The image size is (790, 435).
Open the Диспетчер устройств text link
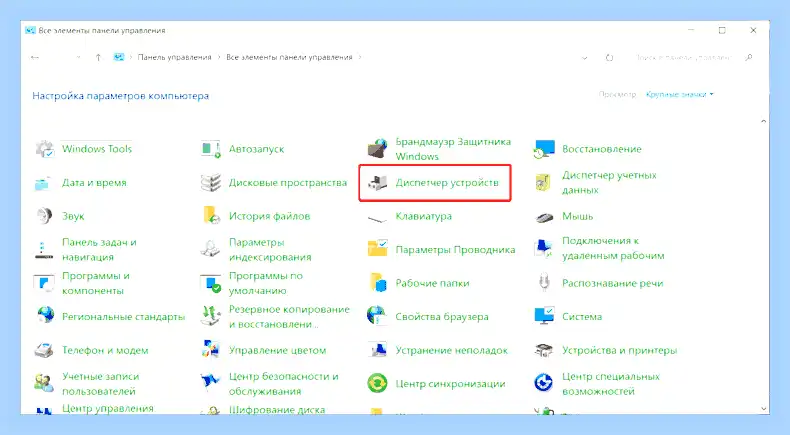click(x=447, y=183)
